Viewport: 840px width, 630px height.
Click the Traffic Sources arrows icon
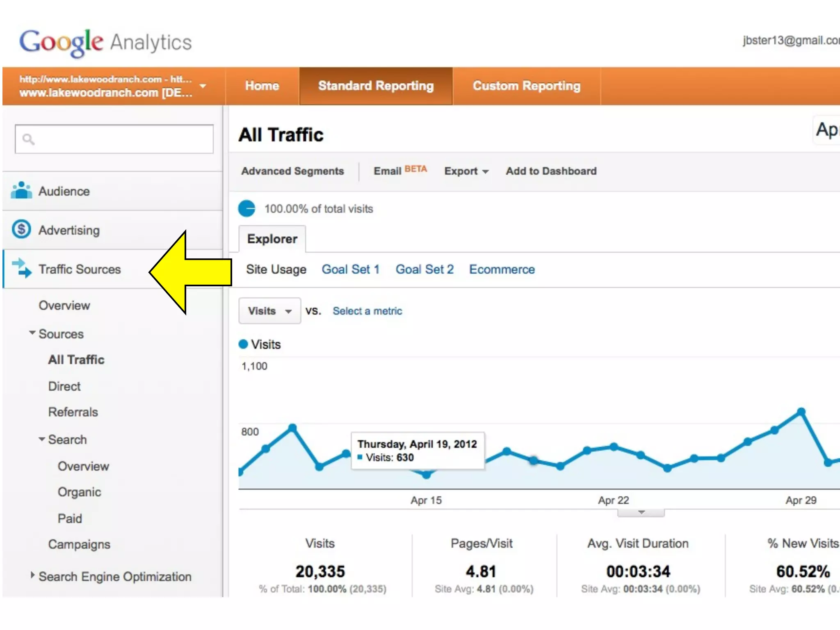click(22, 268)
